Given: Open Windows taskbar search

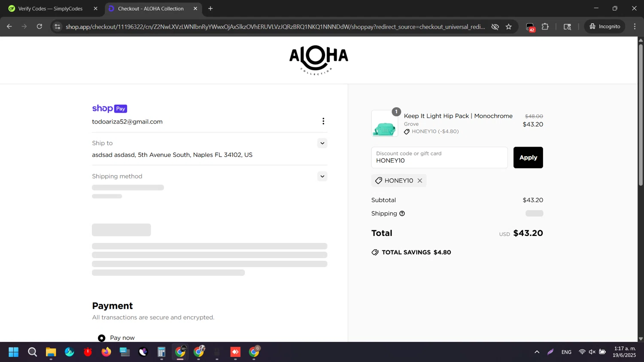Looking at the screenshot, I should (32, 352).
